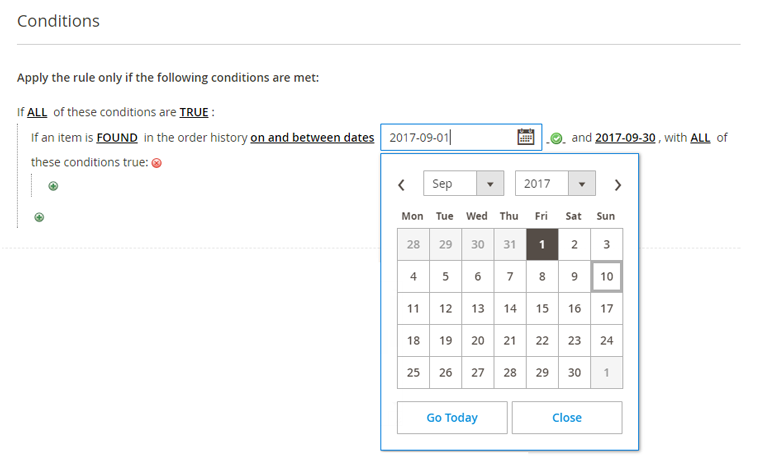Add nested condition with inner green plus
Viewport: 760px width, 460px height.
click(53, 186)
